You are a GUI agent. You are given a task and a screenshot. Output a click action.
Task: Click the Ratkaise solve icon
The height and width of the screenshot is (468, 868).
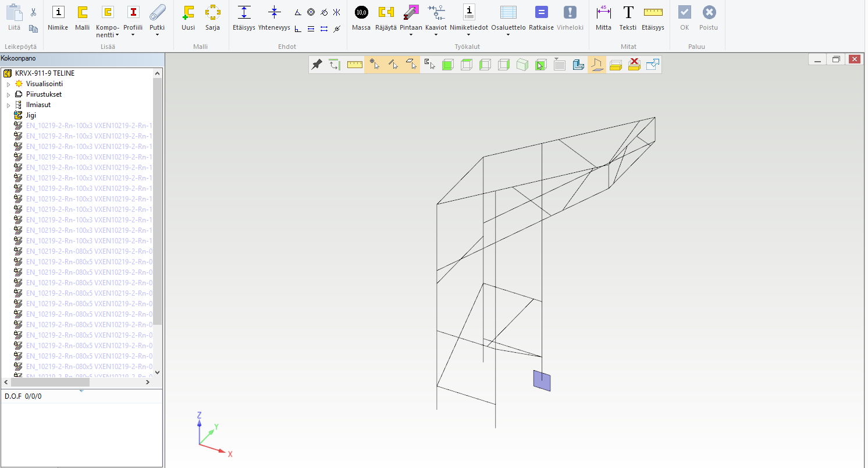click(x=541, y=17)
